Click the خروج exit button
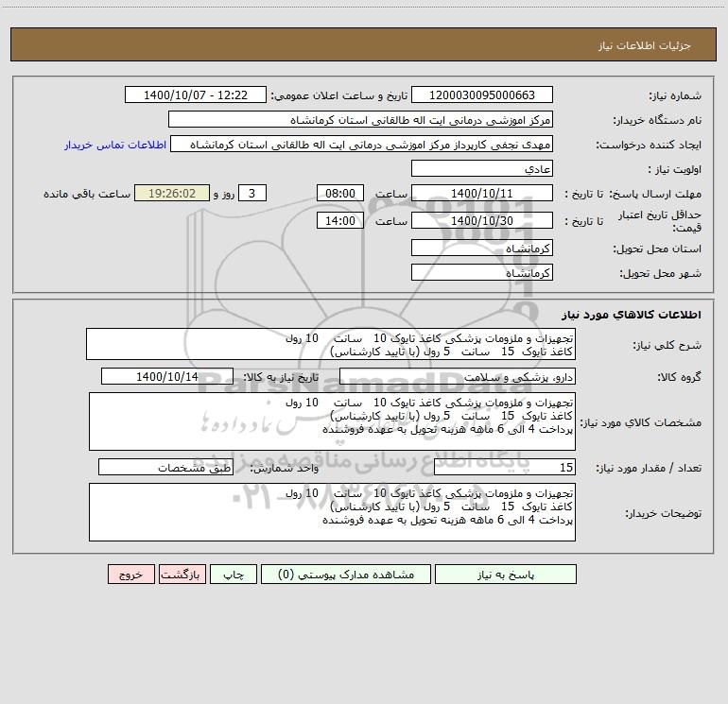 130,575
